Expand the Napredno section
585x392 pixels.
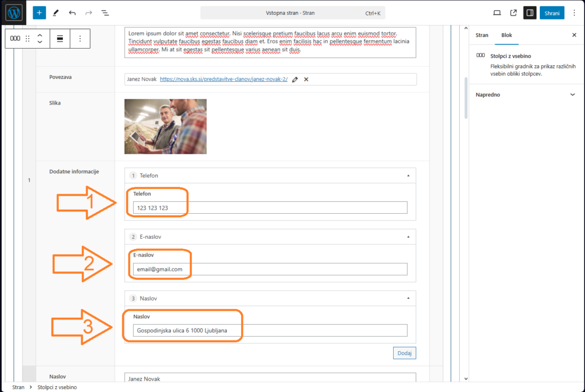(x=572, y=95)
